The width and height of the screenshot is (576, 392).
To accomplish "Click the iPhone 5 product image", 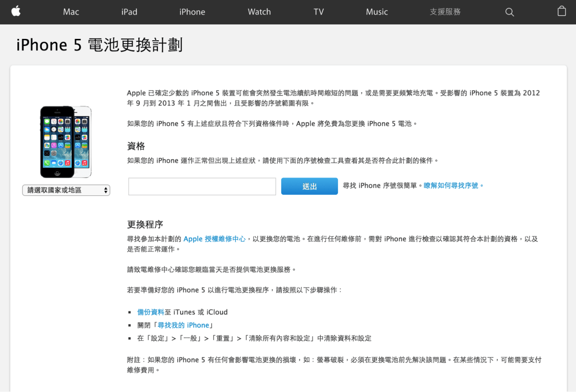I will coord(66,142).
